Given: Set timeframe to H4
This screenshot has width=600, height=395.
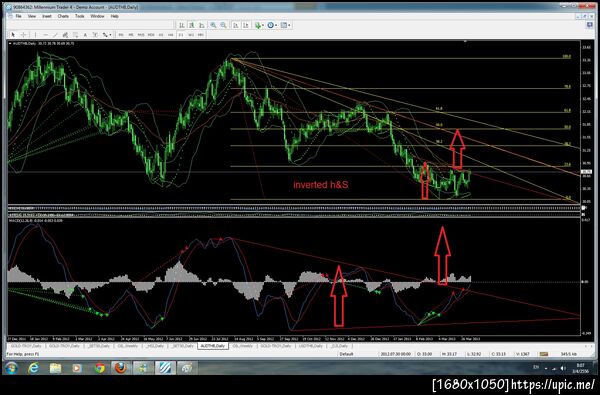Looking at the screenshot, I should tap(171, 35).
